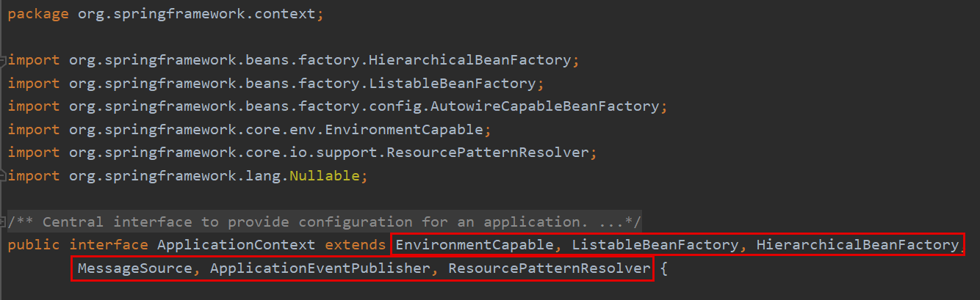This screenshot has height=300, width=980.
Task: Click the extends keyword
Action: tap(355, 245)
